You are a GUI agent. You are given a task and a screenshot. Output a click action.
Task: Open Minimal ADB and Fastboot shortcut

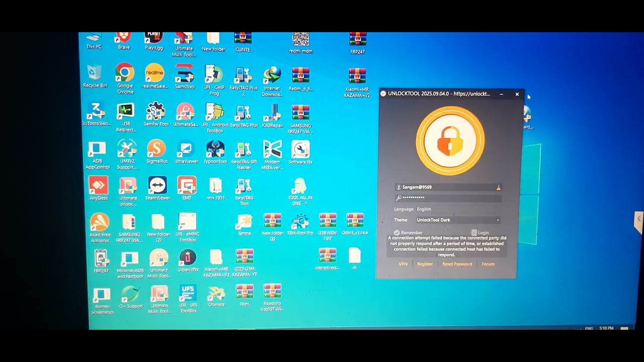pyautogui.click(x=130, y=264)
